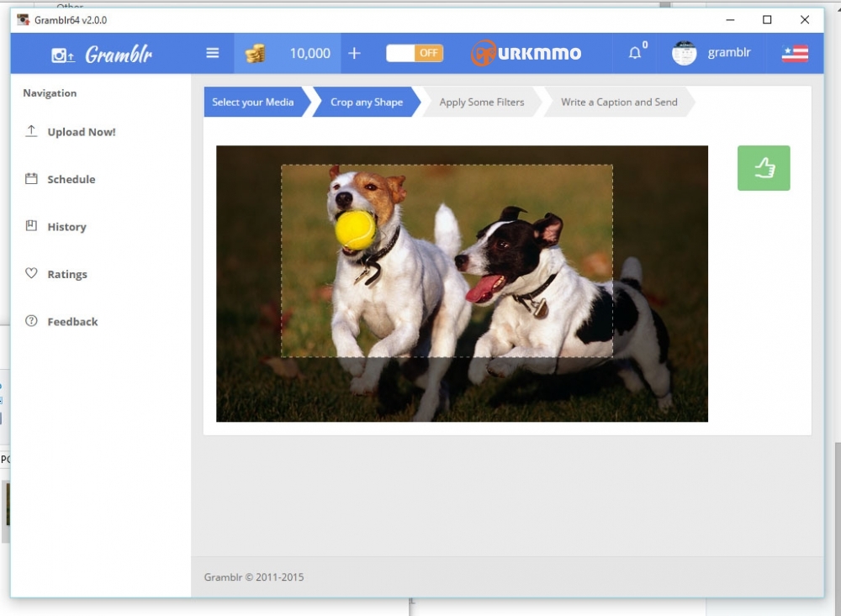Open Schedule in navigation
This screenshot has width=841, height=616.
pyautogui.click(x=71, y=179)
